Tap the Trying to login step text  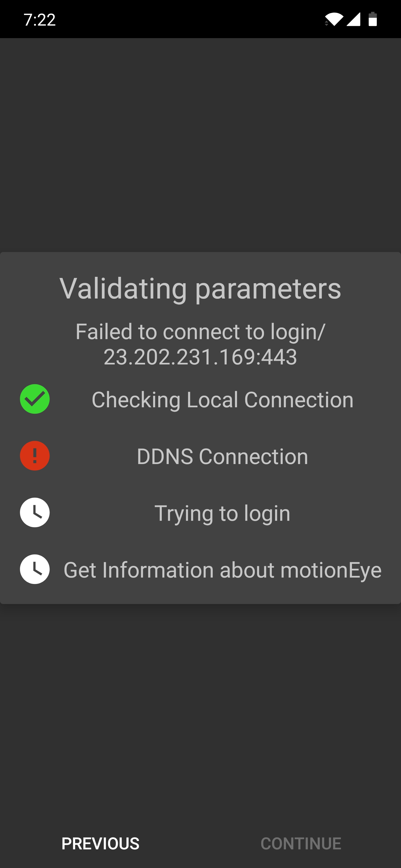tap(223, 512)
